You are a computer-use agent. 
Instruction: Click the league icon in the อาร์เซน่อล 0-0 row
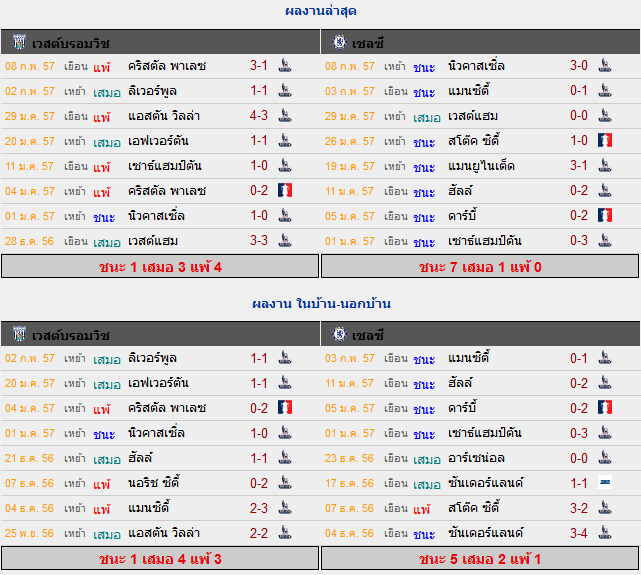[x=605, y=458]
